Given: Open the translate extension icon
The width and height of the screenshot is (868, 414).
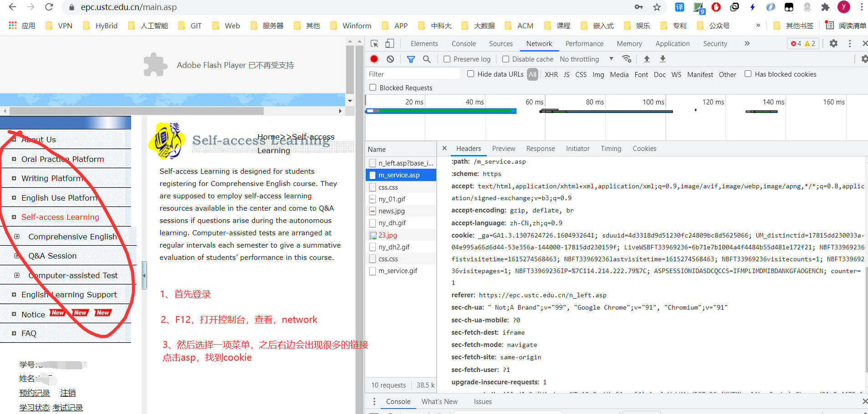Looking at the screenshot, I should coord(679,7).
